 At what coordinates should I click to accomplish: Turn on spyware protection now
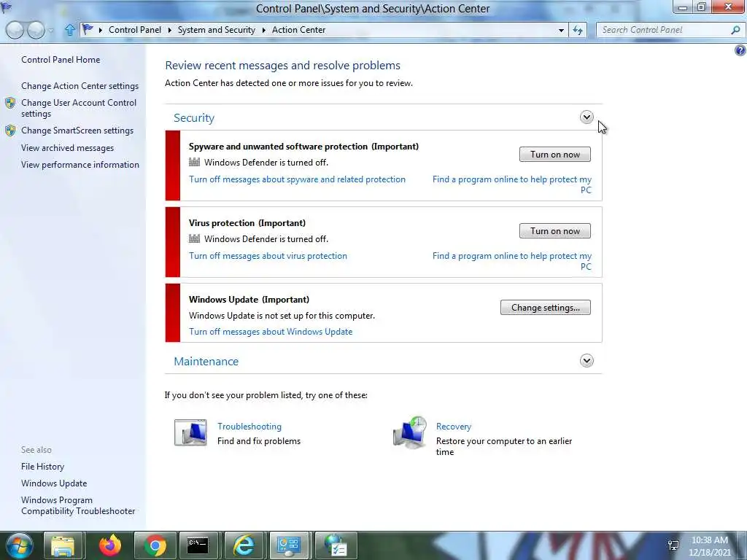click(555, 155)
